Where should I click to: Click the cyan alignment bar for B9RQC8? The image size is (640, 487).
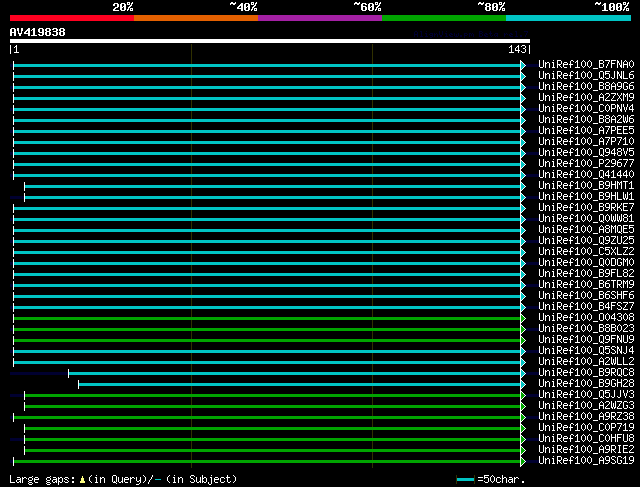(x=295, y=374)
